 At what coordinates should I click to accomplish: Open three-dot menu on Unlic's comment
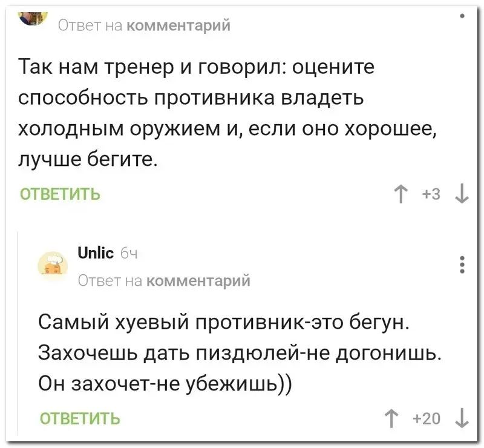[462, 265]
